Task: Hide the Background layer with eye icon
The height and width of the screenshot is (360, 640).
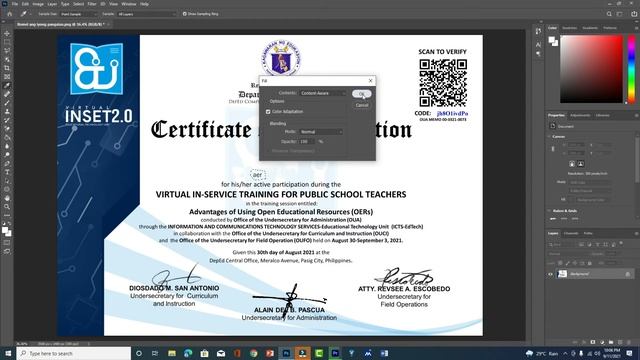Action: (550, 274)
